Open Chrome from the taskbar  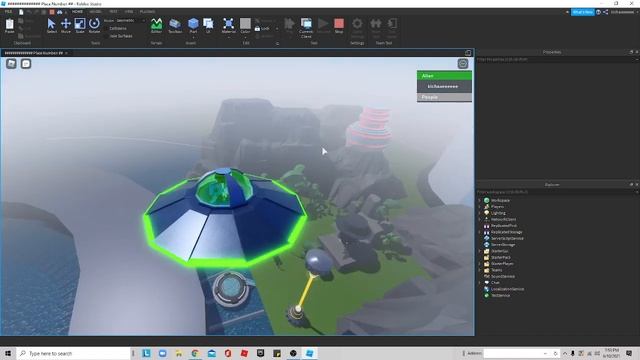pyautogui.click(x=195, y=353)
